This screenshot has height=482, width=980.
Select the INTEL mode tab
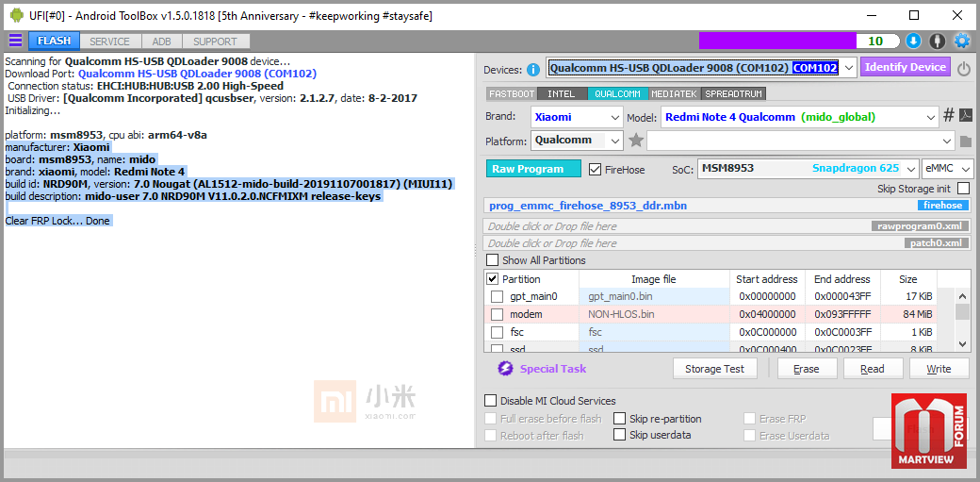pos(562,94)
